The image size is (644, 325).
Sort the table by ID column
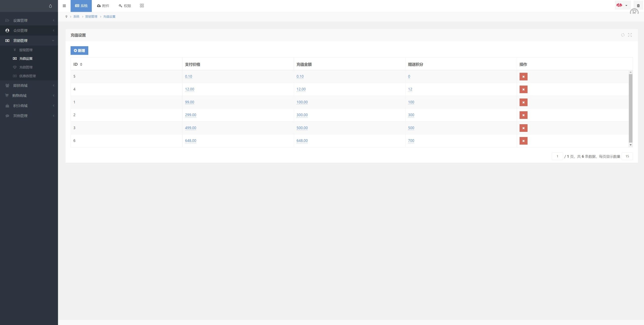pyautogui.click(x=81, y=64)
